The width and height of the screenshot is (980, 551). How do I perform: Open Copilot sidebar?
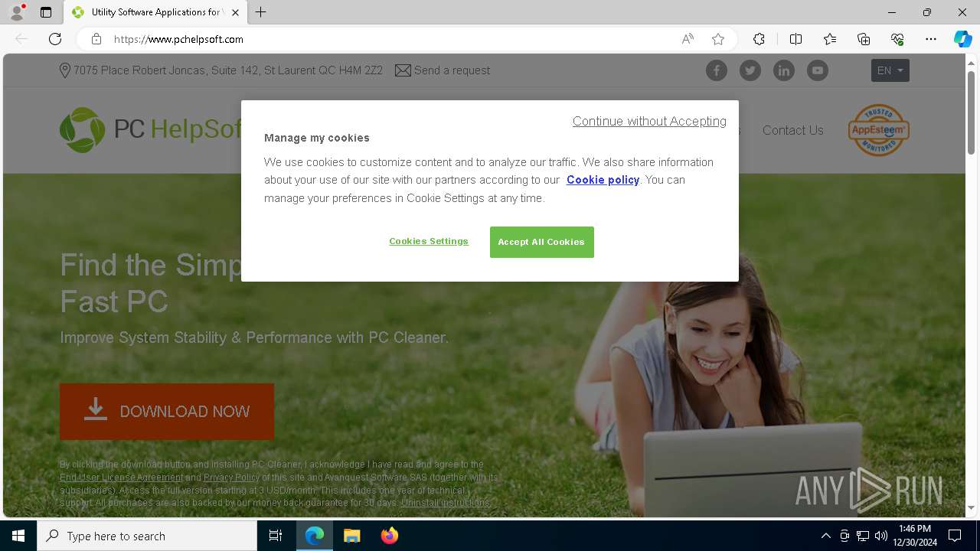pyautogui.click(x=962, y=39)
